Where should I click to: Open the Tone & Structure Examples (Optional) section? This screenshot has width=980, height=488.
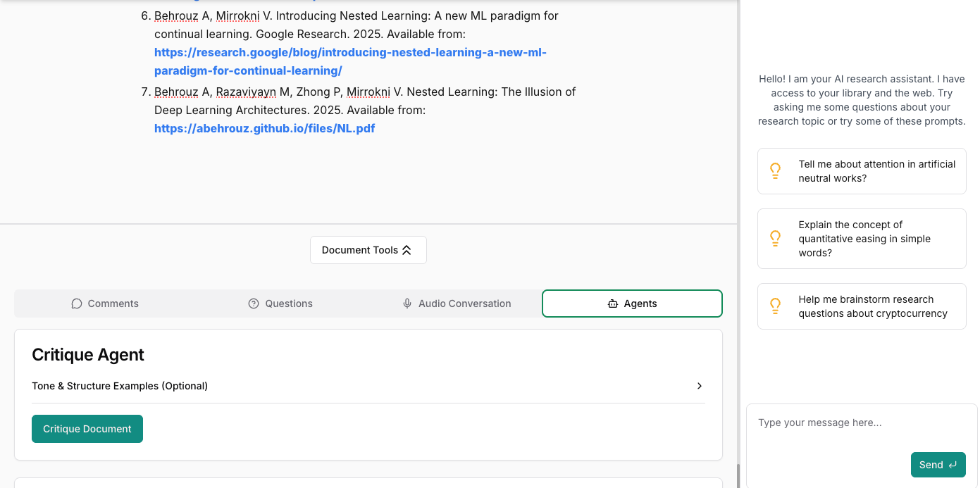click(120, 386)
